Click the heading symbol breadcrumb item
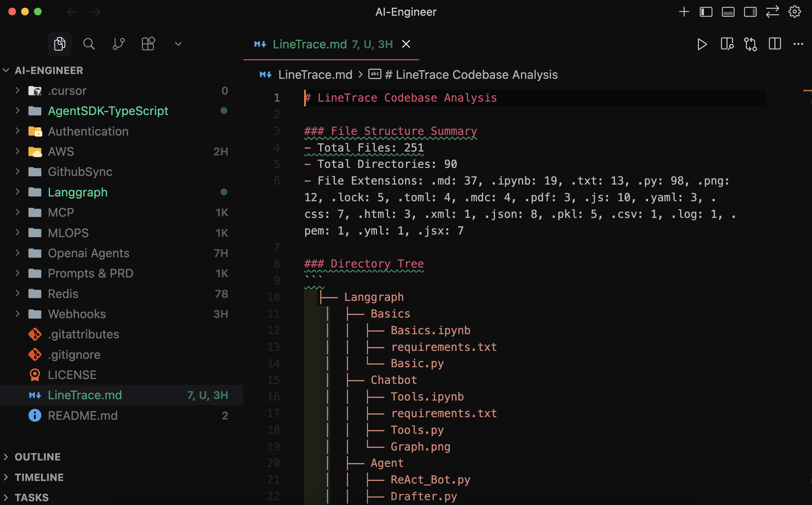 (463, 74)
